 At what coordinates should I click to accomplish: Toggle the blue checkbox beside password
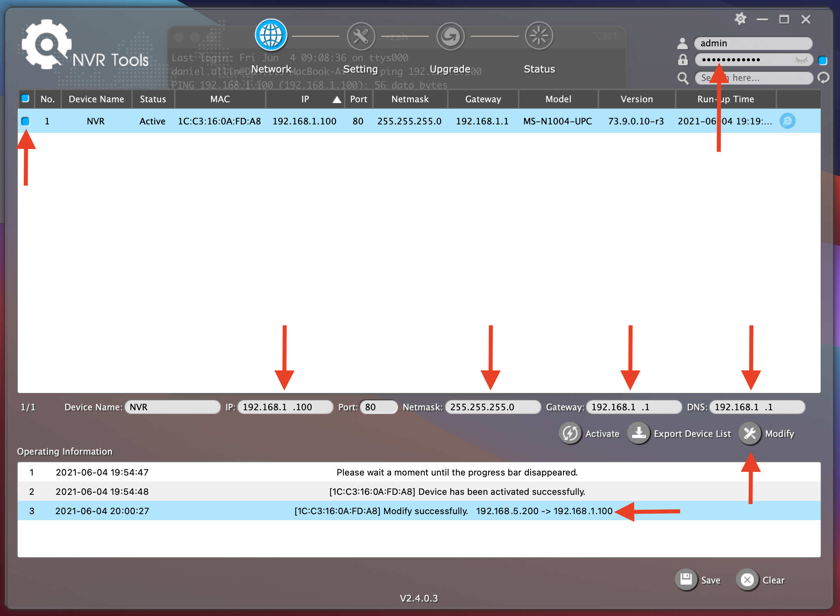click(x=823, y=60)
